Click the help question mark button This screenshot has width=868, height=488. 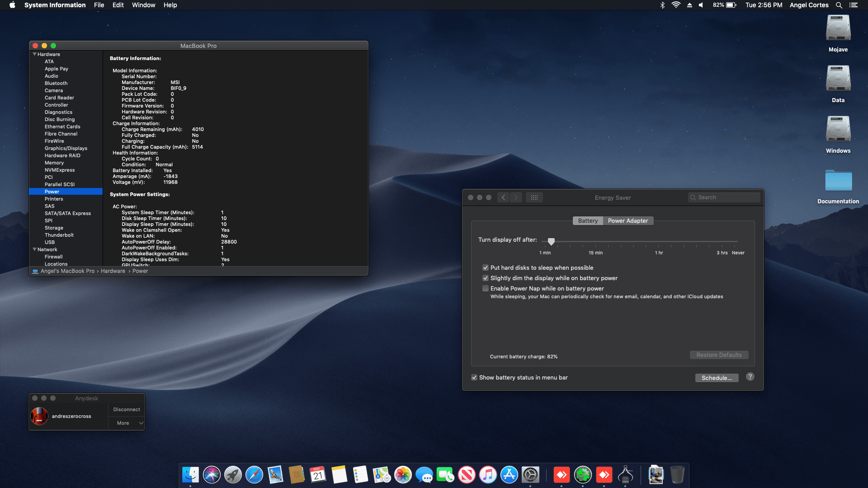pos(750,377)
